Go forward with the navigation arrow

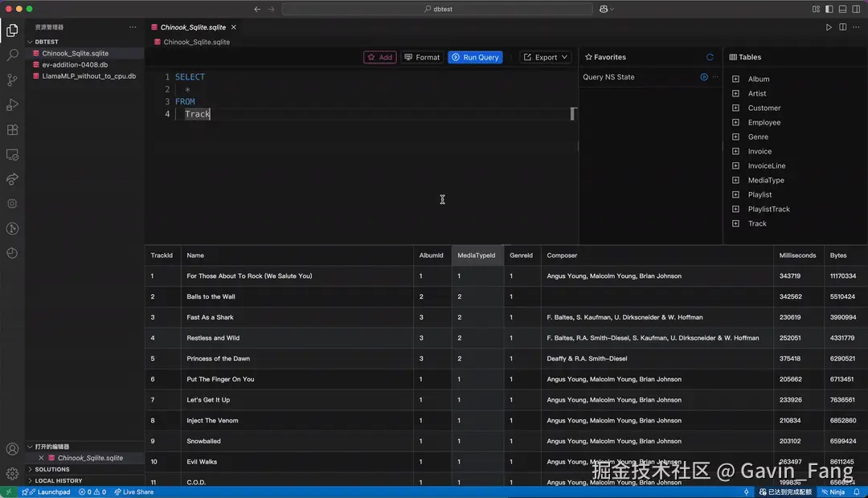point(272,9)
